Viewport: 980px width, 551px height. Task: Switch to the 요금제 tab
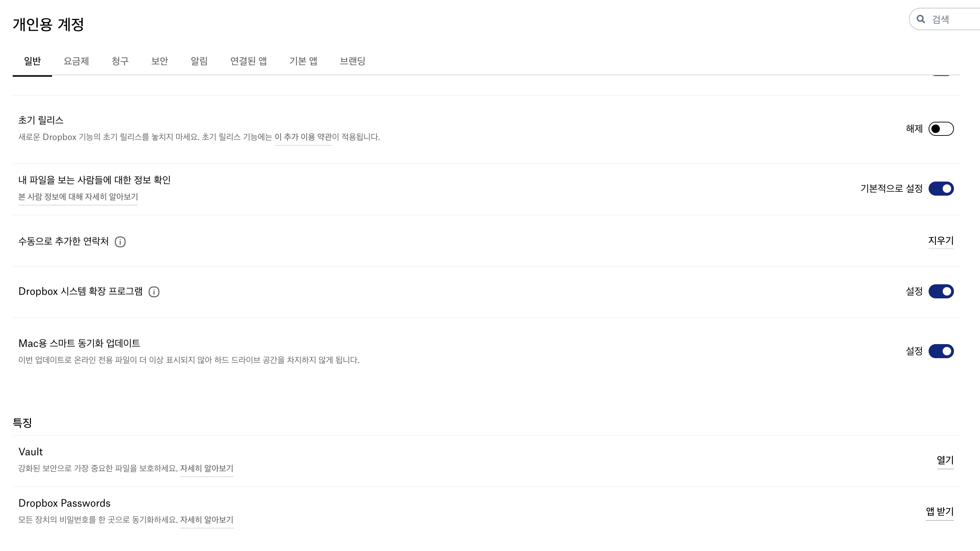click(x=76, y=61)
